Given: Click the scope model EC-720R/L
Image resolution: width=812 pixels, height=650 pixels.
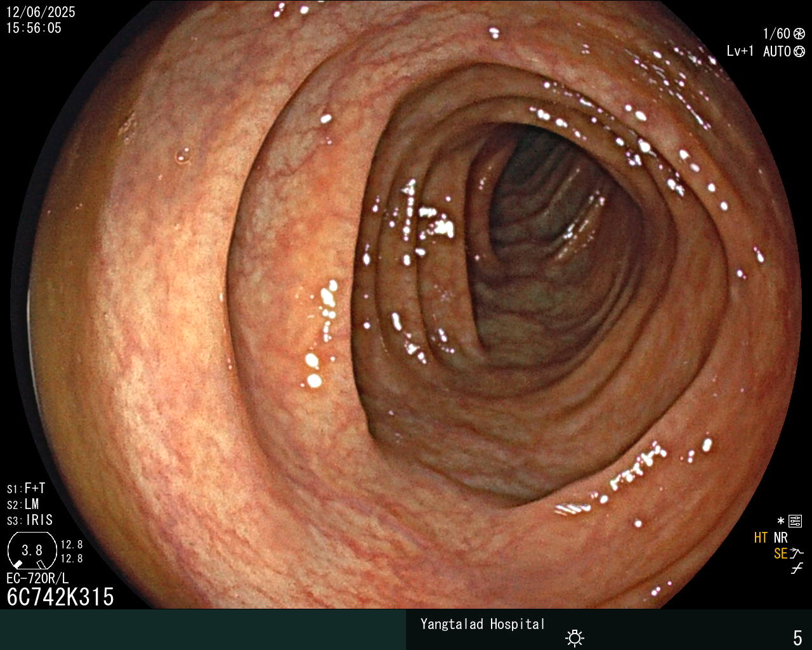Looking at the screenshot, I should 37,578.
